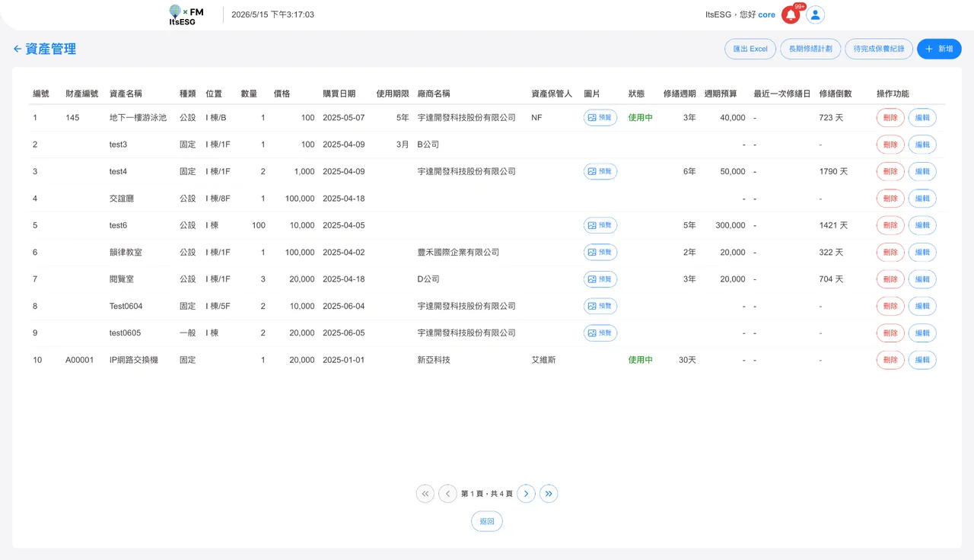Viewport: 974px width, 560px height.
Task: Go back using the arrow beside 資產管理
Action: pyautogui.click(x=18, y=49)
